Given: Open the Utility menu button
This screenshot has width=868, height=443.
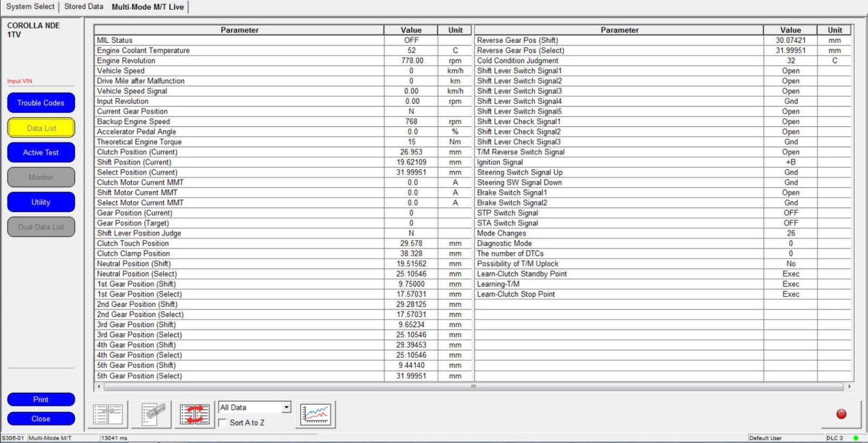Looking at the screenshot, I should pyautogui.click(x=41, y=202).
